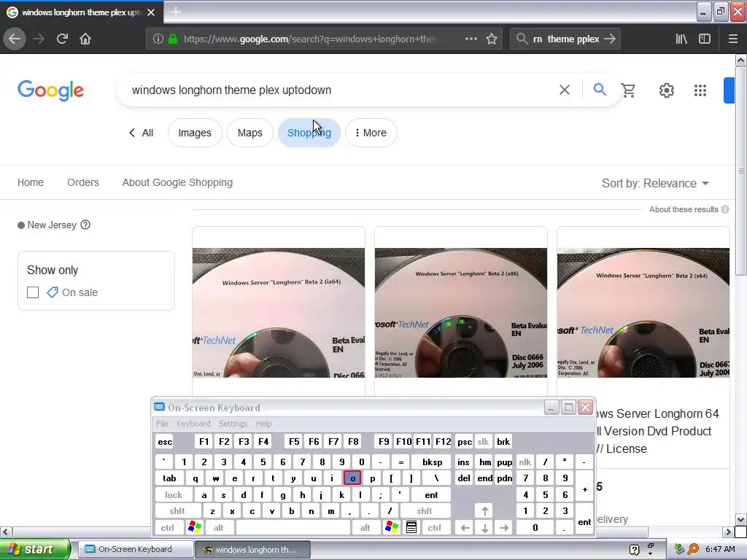
Task: Click the left arrow key on on-screen keyboard
Action: click(x=465, y=528)
